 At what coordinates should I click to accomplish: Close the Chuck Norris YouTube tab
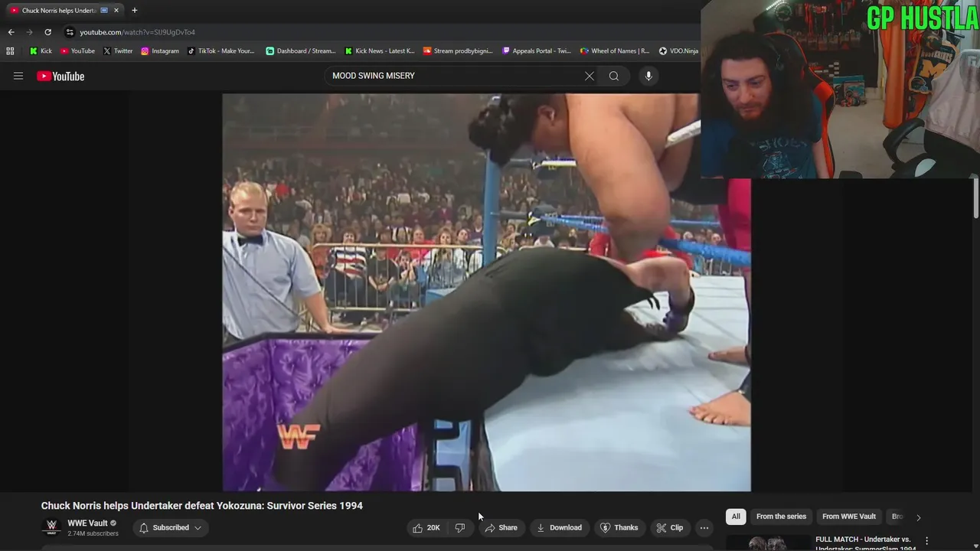(x=116, y=11)
